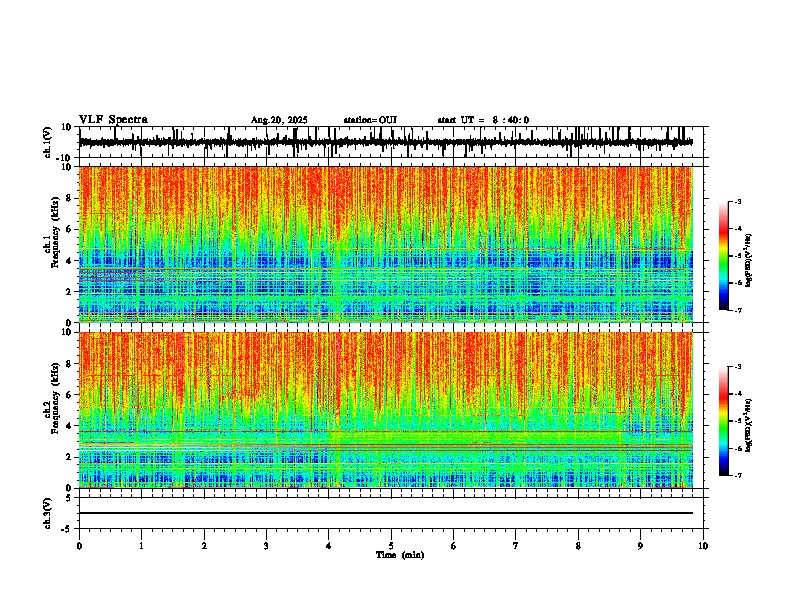Image resolution: width=792 pixels, height=612 pixels.
Task: Click the "-3" label on ch.1 color scale
Action: tap(737, 201)
